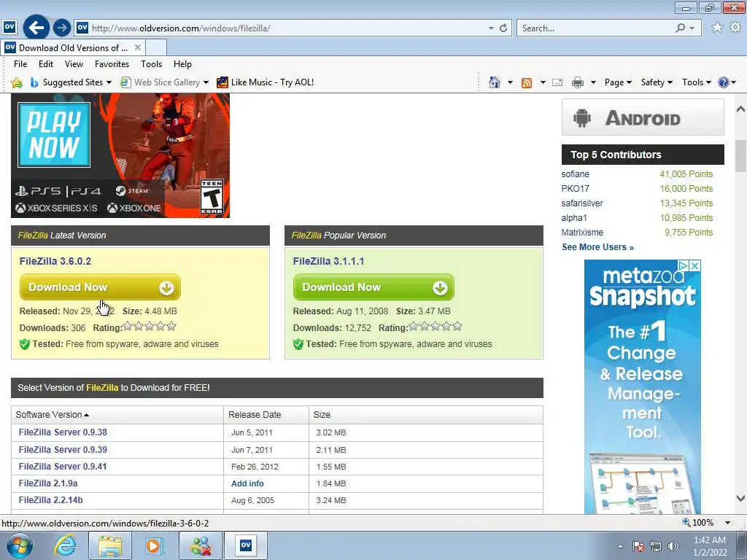The height and width of the screenshot is (560, 747).
Task: Open the View menu
Action: (x=74, y=64)
